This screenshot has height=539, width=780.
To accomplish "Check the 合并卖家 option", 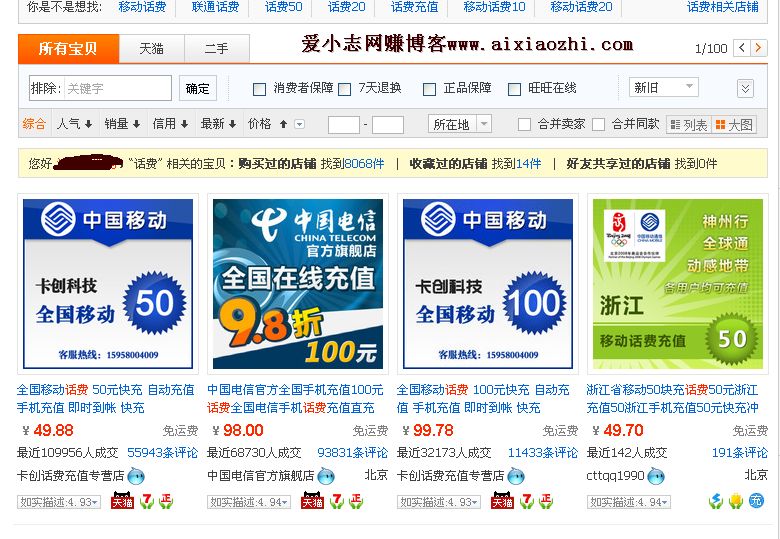I will 524,124.
